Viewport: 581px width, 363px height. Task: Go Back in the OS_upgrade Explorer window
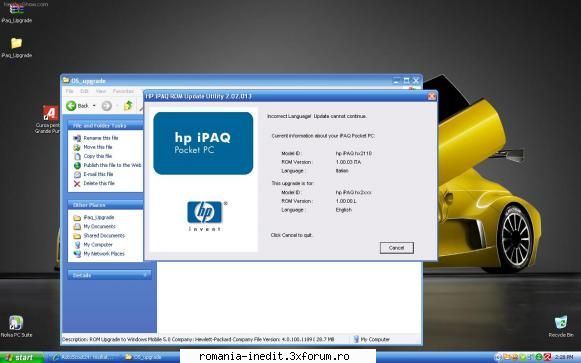77,106
